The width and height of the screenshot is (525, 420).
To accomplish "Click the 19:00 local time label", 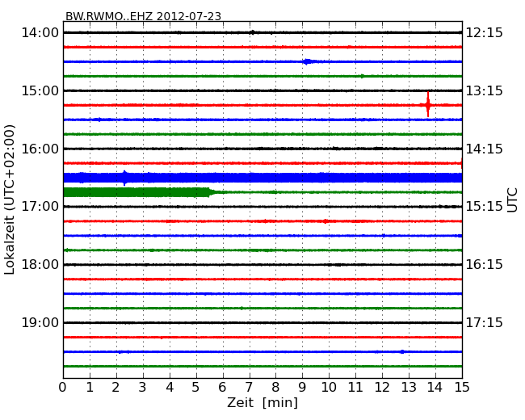I will (40, 322).
